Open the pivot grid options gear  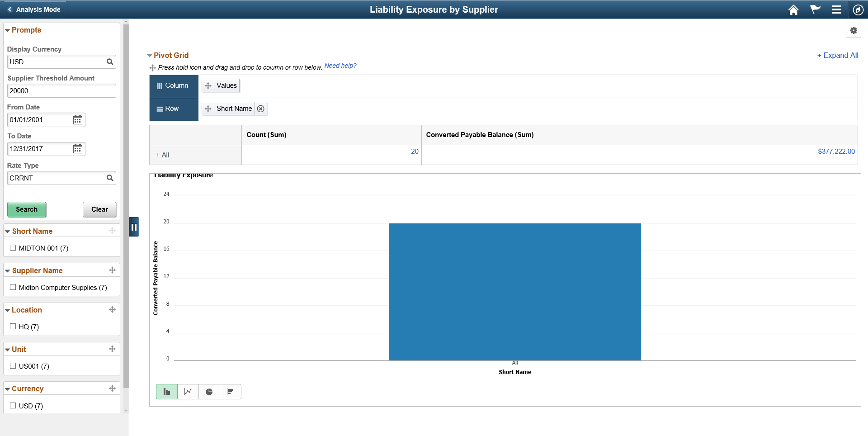pos(854,30)
